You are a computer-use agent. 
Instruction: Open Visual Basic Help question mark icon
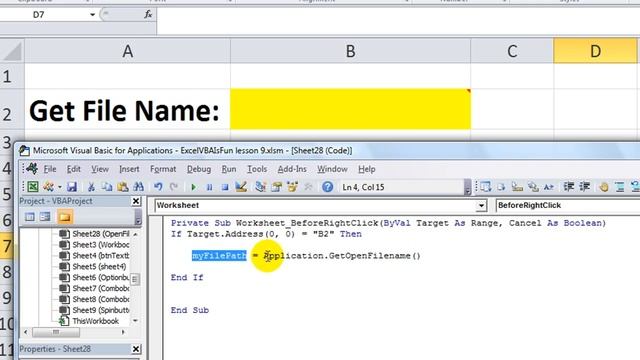(x=327, y=187)
